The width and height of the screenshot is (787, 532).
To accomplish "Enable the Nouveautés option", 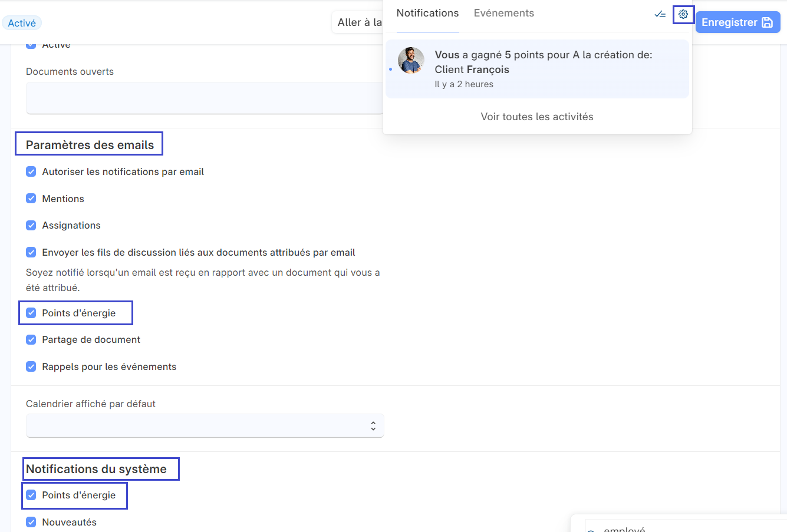I will [x=31, y=522].
